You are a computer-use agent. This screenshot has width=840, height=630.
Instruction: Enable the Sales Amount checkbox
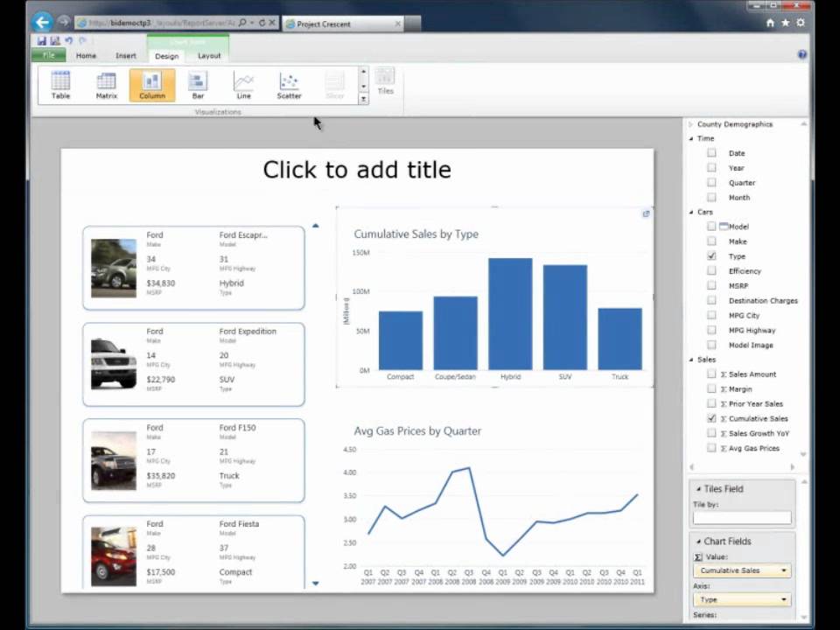[711, 374]
